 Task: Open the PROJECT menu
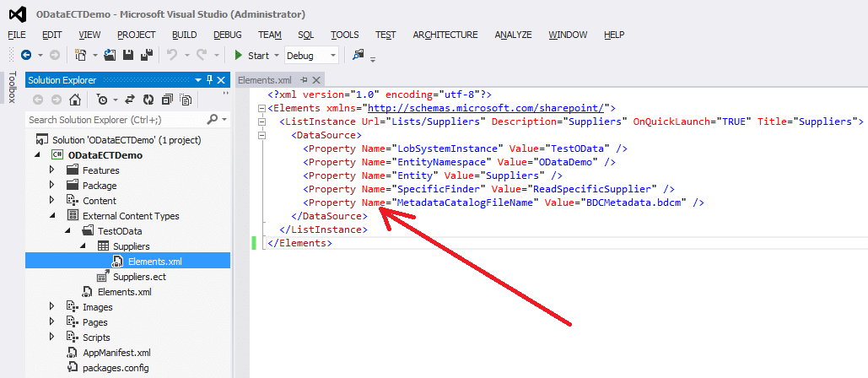click(136, 35)
